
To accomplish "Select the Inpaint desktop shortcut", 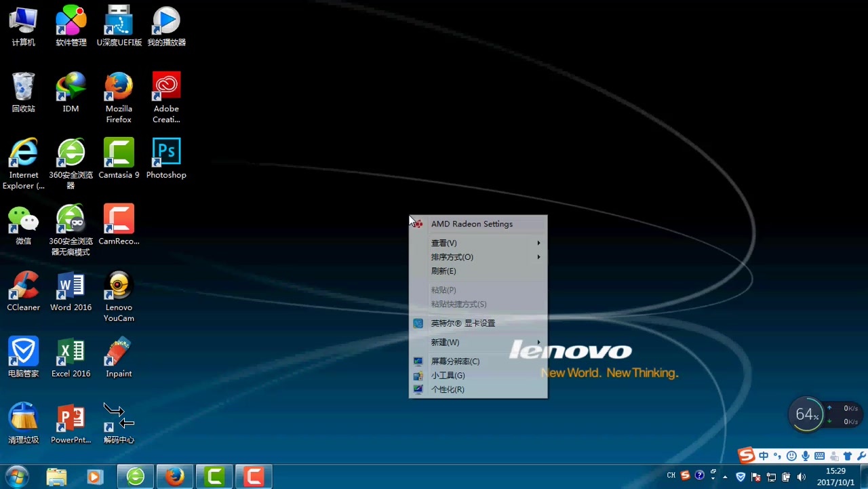I will click(119, 357).
